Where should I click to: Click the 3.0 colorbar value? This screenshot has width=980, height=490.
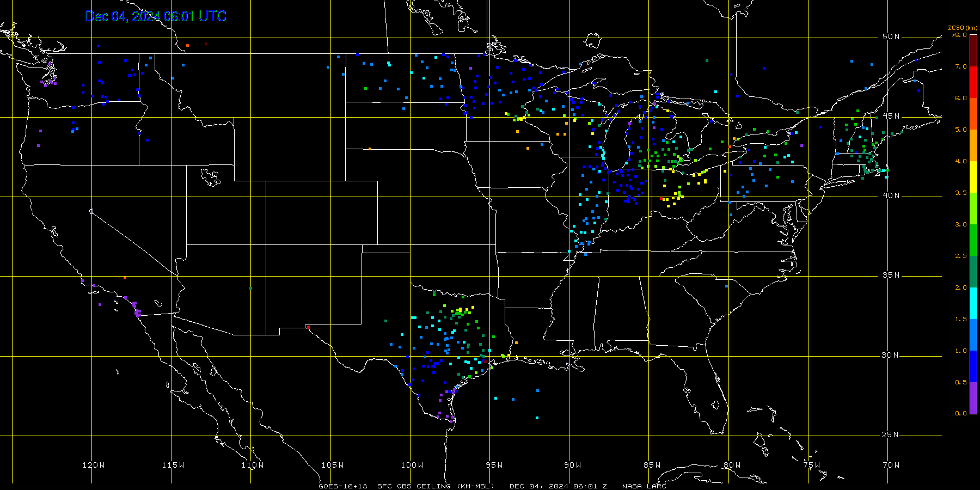point(960,224)
